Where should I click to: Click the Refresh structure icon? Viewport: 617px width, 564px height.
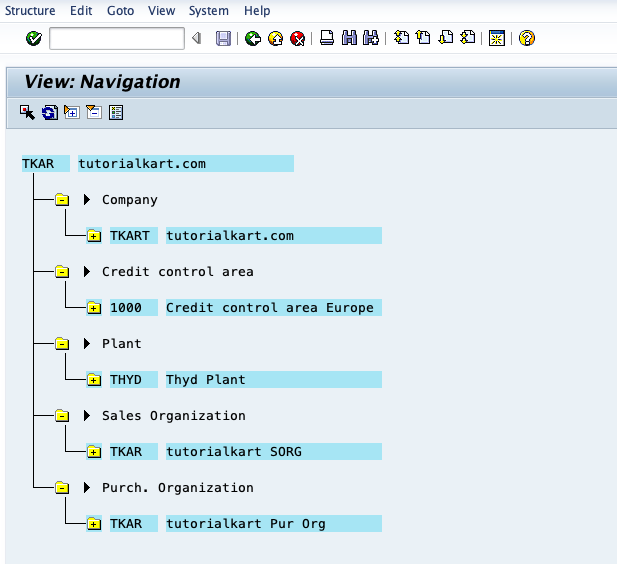50,113
